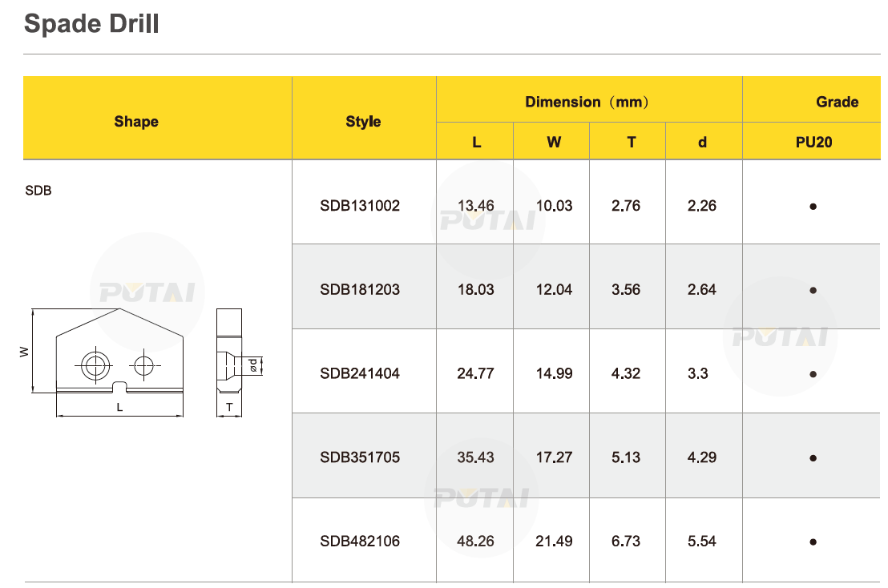Viewport: 888px width, 588px height.
Task: Click the SDB482106 style cell
Action: tap(360, 542)
